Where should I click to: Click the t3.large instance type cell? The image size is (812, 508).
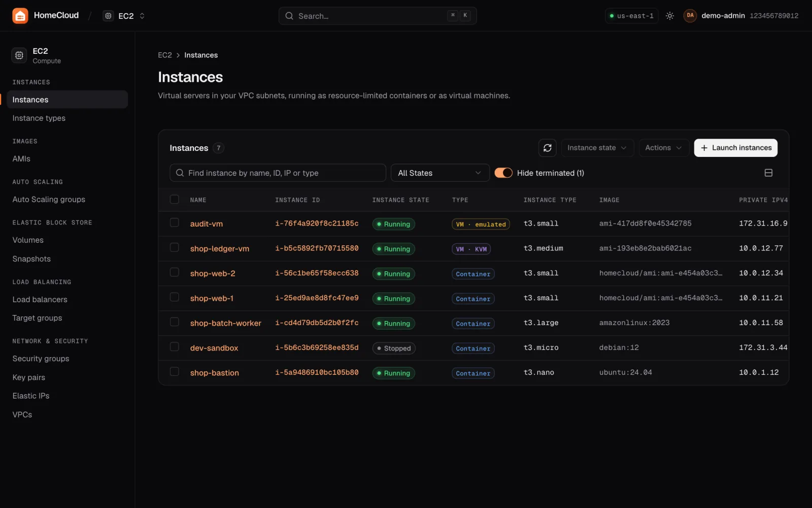point(541,323)
